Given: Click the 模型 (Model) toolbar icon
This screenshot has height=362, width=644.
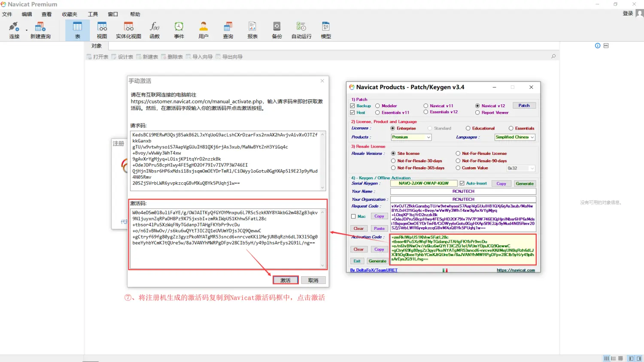Looking at the screenshot, I should tap(326, 30).
